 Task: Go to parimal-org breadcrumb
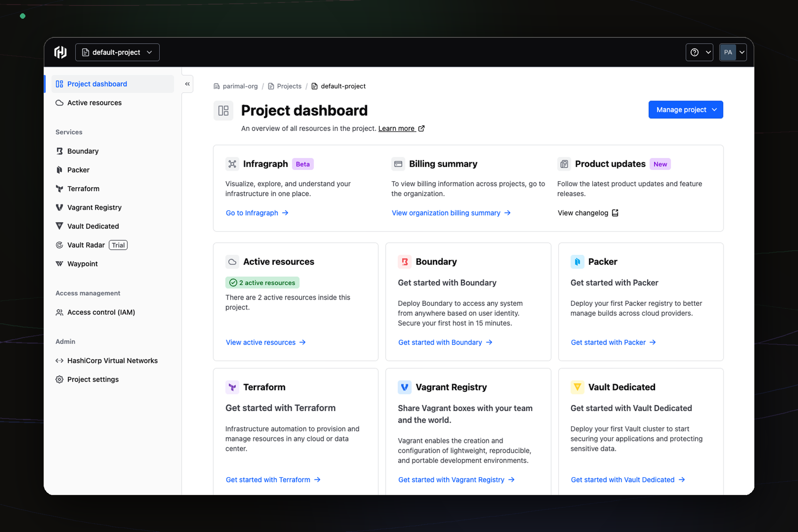(x=236, y=86)
